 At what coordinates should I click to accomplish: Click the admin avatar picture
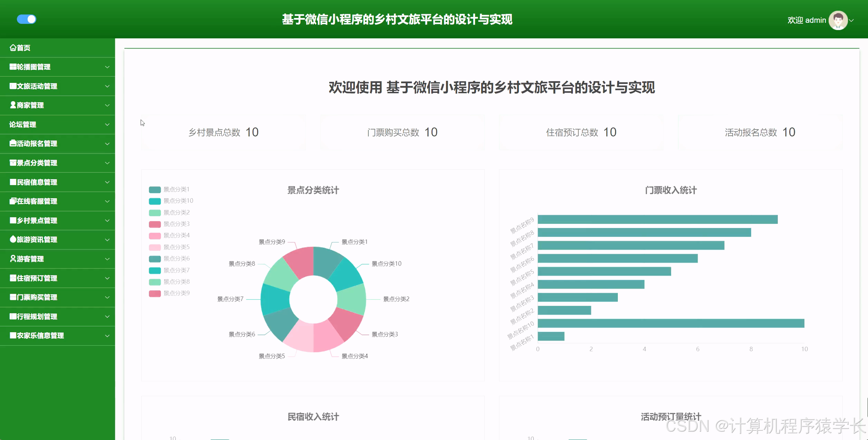[838, 20]
